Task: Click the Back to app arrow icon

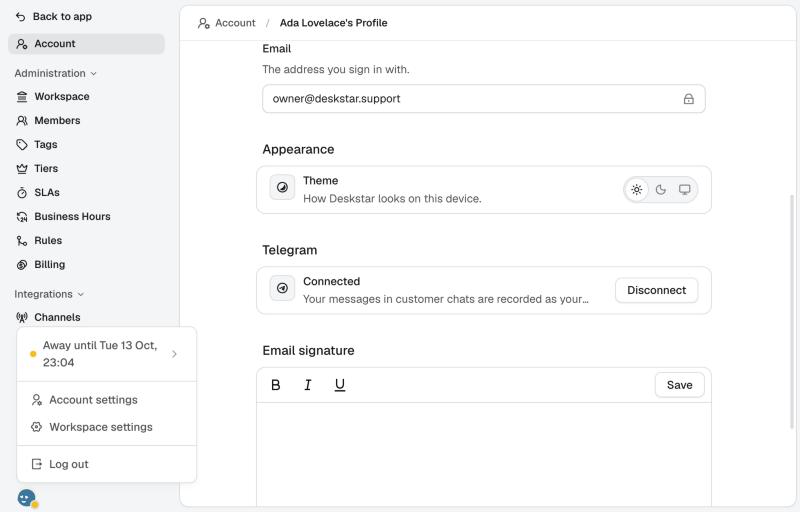Action: [x=20, y=17]
